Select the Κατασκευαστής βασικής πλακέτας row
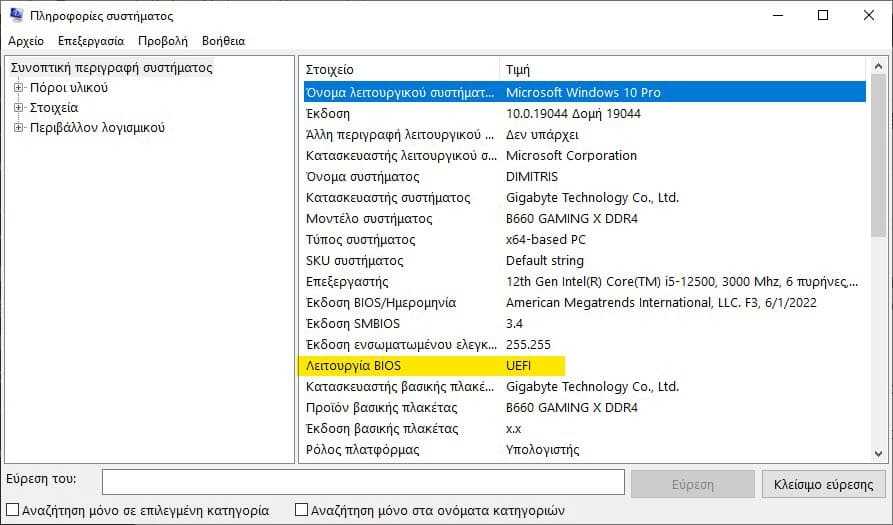Image resolution: width=893 pixels, height=525 pixels. [584, 387]
